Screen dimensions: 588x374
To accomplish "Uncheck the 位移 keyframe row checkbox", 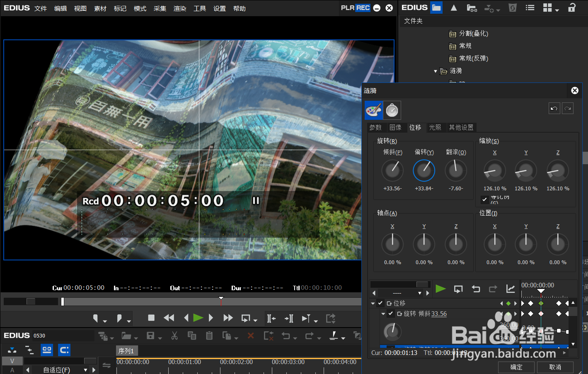I will [x=380, y=303].
